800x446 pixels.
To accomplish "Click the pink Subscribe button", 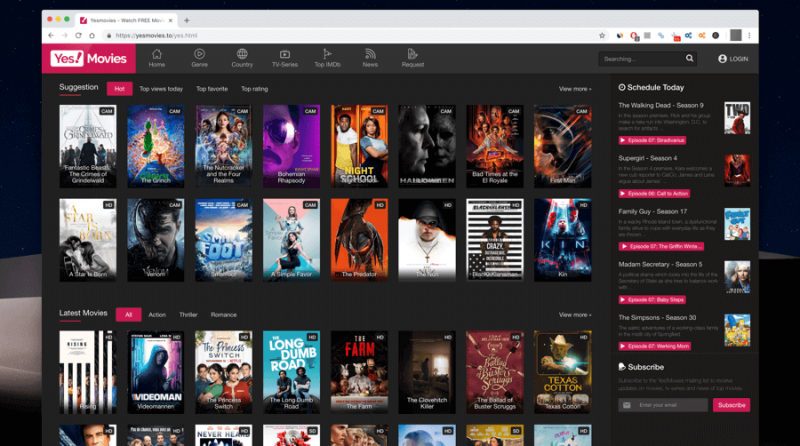I will pyautogui.click(x=731, y=405).
